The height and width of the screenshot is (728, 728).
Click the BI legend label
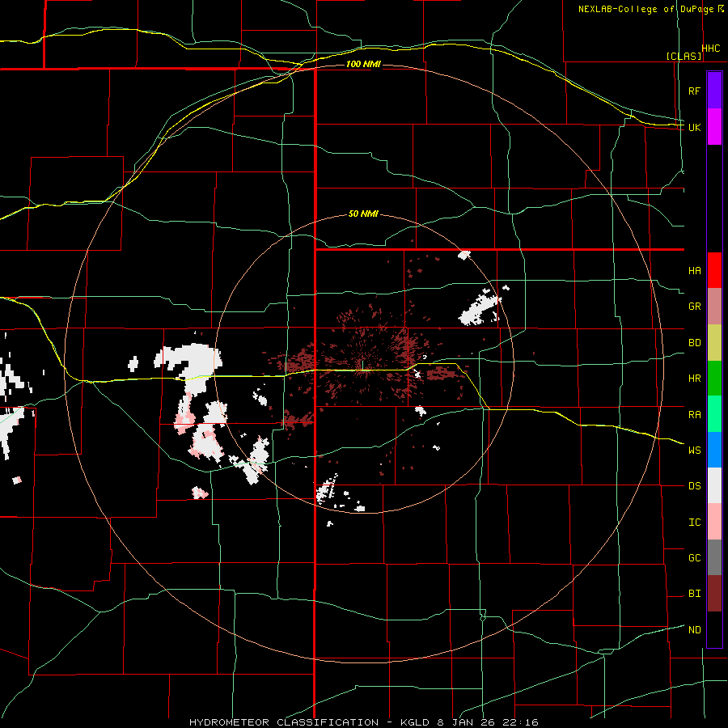coord(695,594)
